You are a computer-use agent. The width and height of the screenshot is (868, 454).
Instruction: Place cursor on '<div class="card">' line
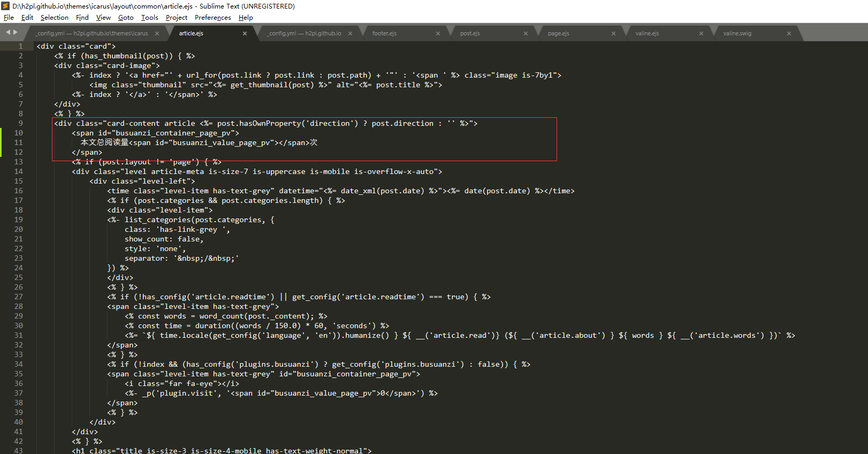[x=76, y=46]
